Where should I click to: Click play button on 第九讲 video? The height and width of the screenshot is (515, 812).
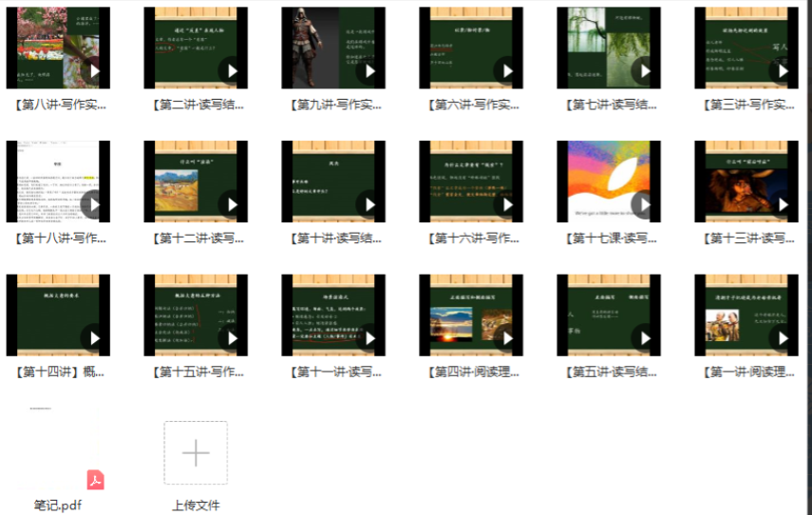coord(368,71)
